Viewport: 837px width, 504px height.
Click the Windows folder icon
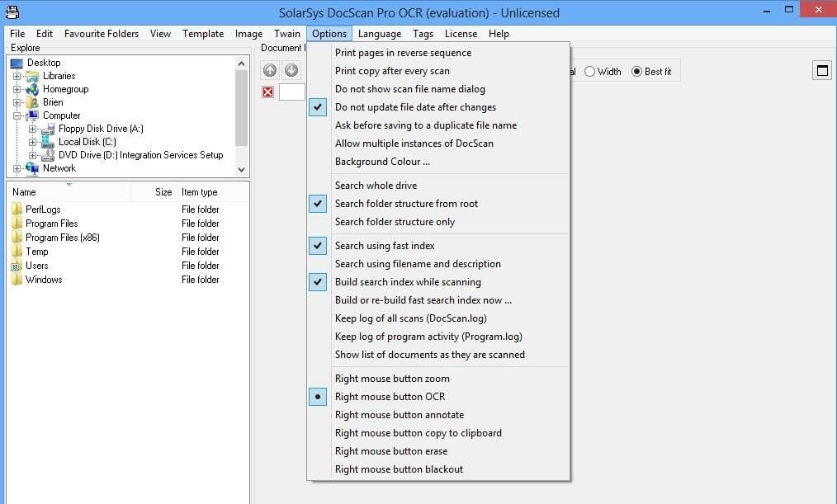(17, 279)
